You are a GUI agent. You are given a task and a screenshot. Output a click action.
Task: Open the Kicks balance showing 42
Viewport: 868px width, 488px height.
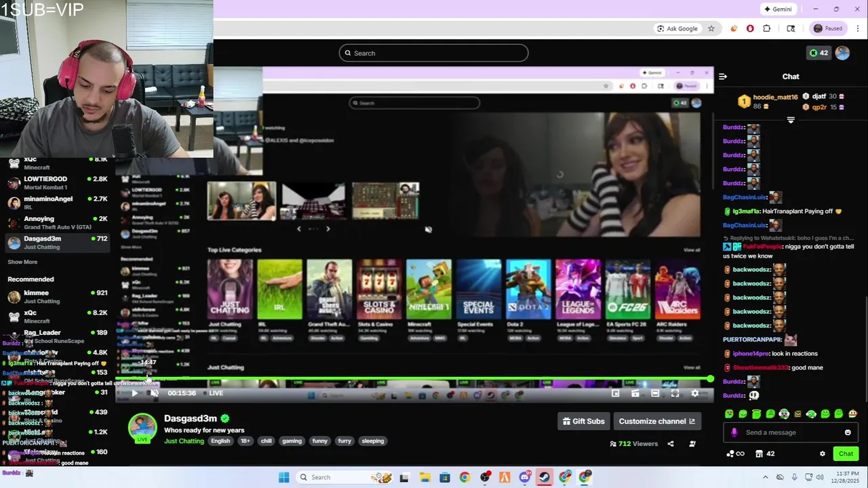[x=818, y=53]
